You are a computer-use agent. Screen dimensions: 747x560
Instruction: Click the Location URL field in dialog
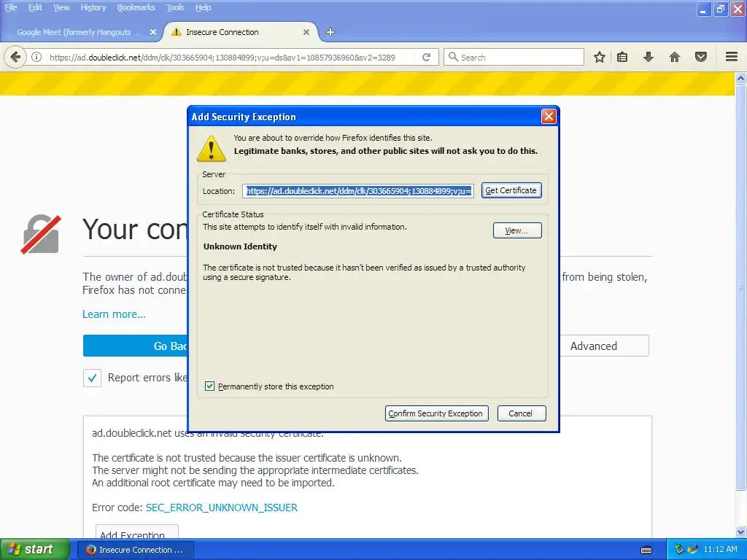point(357,191)
